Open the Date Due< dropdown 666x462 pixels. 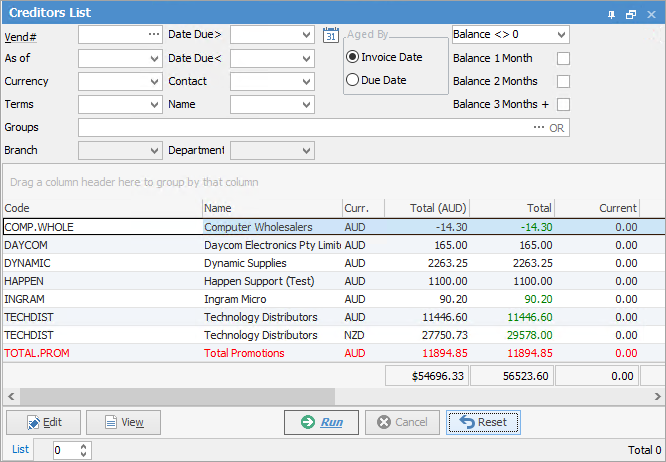[306, 59]
